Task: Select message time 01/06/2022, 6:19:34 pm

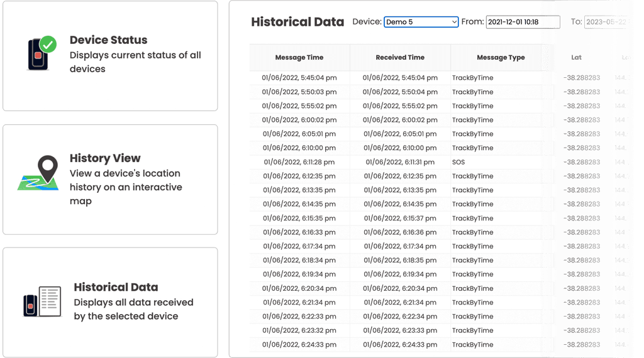Action: coord(299,274)
